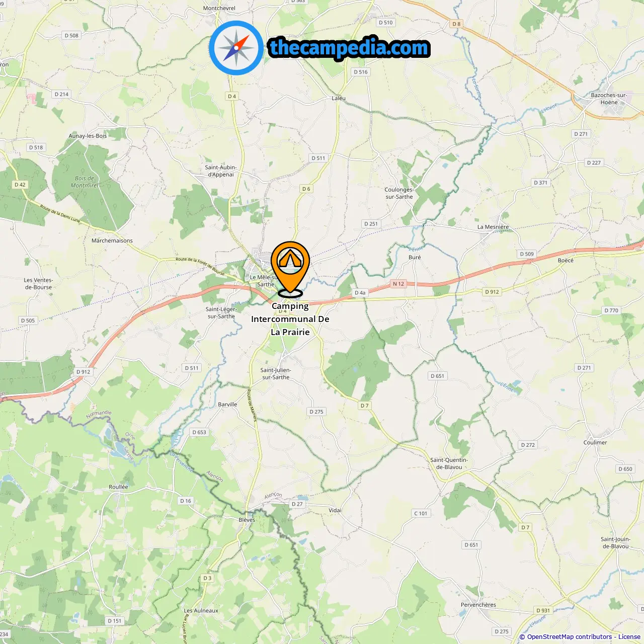Select the Montchevrel town label
The width and height of the screenshot is (644, 644).
click(x=219, y=8)
